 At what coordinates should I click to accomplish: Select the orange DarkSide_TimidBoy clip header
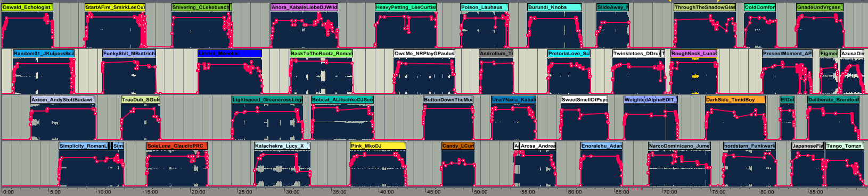[x=735, y=100]
